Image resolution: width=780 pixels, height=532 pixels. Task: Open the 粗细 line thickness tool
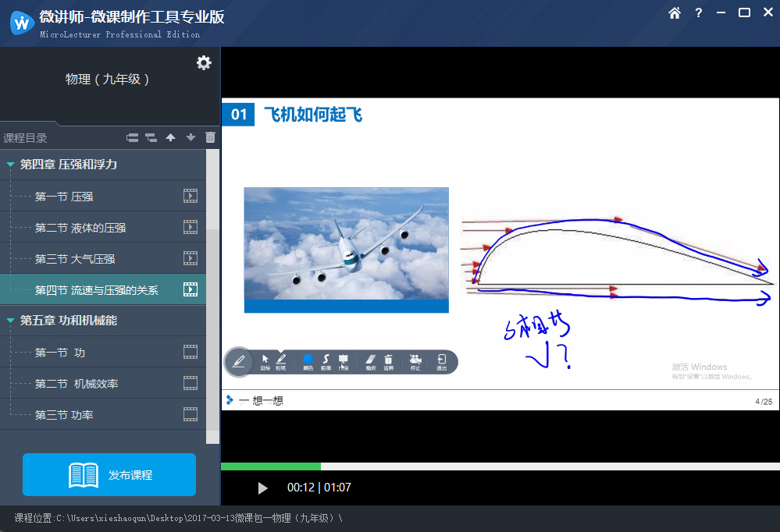point(326,360)
